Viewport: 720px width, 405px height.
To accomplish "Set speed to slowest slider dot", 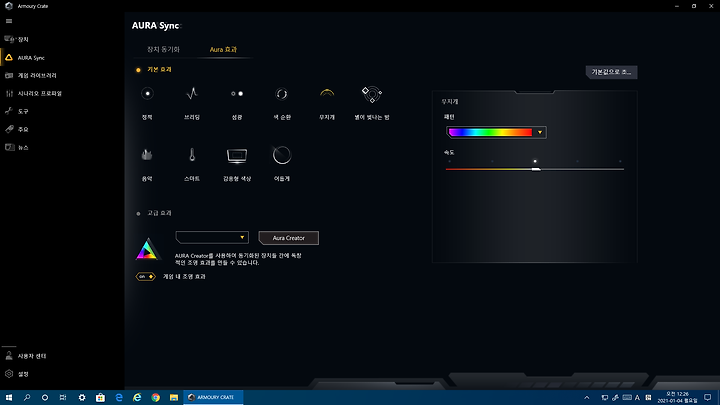I will (449, 161).
